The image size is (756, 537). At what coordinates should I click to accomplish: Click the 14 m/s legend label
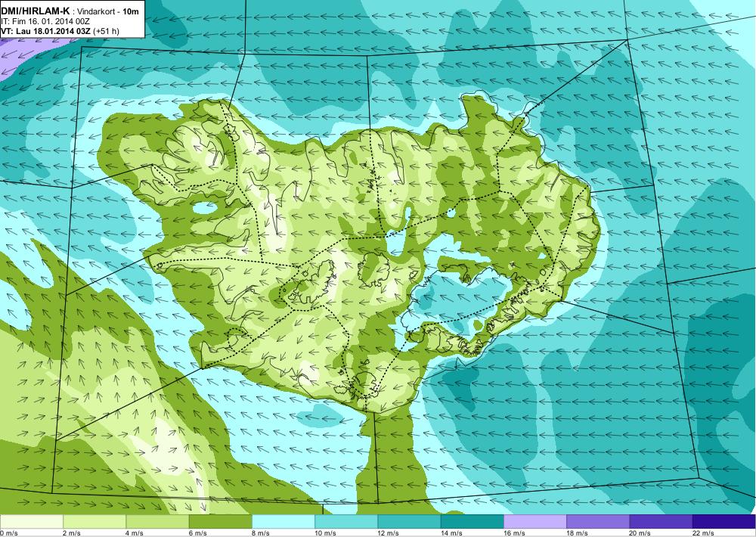(x=452, y=533)
